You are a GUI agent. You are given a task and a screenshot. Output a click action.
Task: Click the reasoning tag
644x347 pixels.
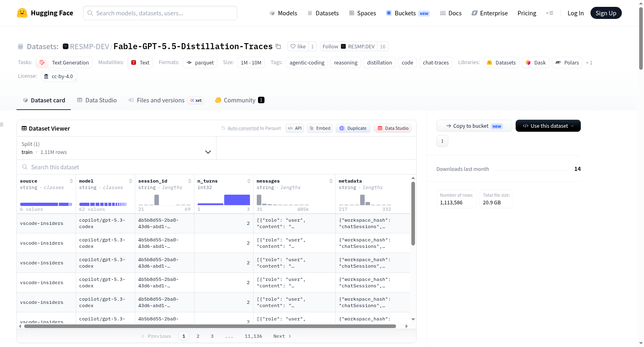(346, 62)
